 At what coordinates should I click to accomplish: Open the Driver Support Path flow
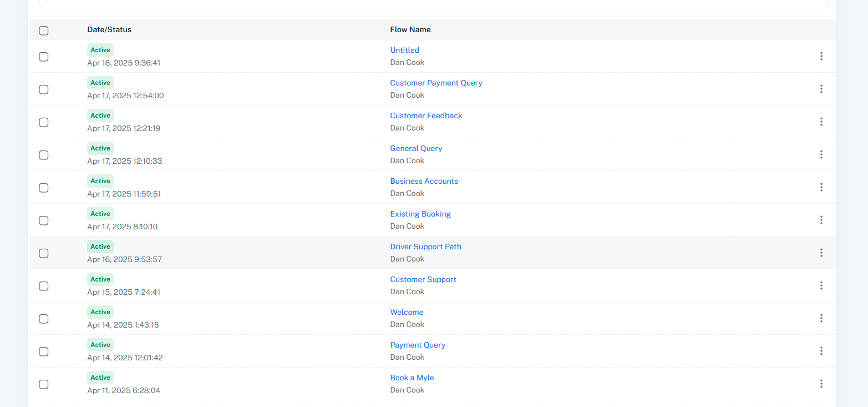click(x=425, y=247)
